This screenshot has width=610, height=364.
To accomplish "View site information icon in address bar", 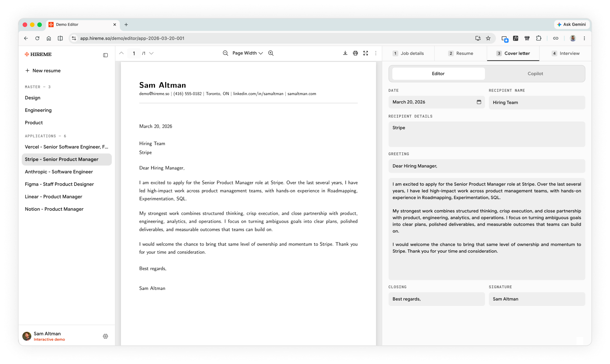I will [74, 38].
